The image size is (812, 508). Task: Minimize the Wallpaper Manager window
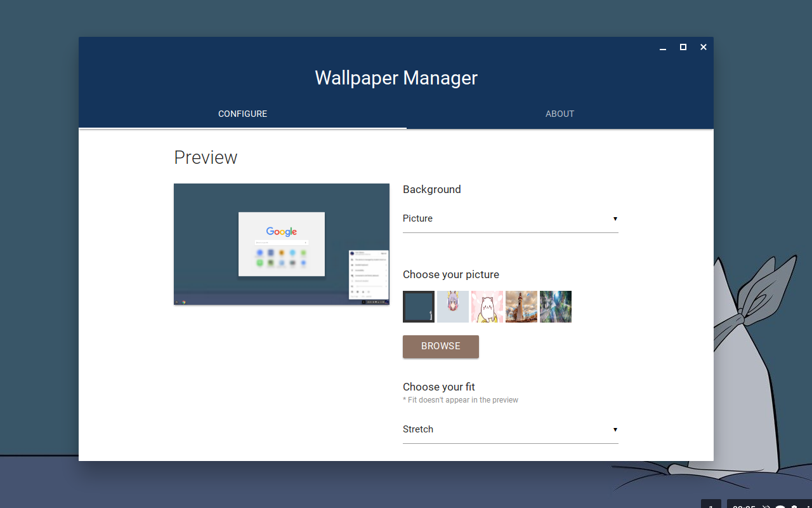tap(663, 48)
